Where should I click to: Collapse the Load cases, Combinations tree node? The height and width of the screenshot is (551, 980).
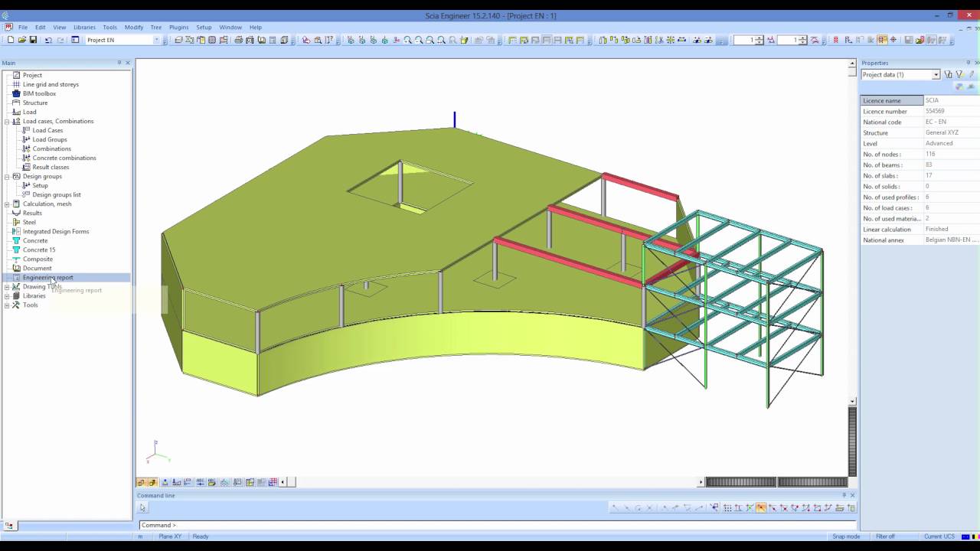pos(7,121)
